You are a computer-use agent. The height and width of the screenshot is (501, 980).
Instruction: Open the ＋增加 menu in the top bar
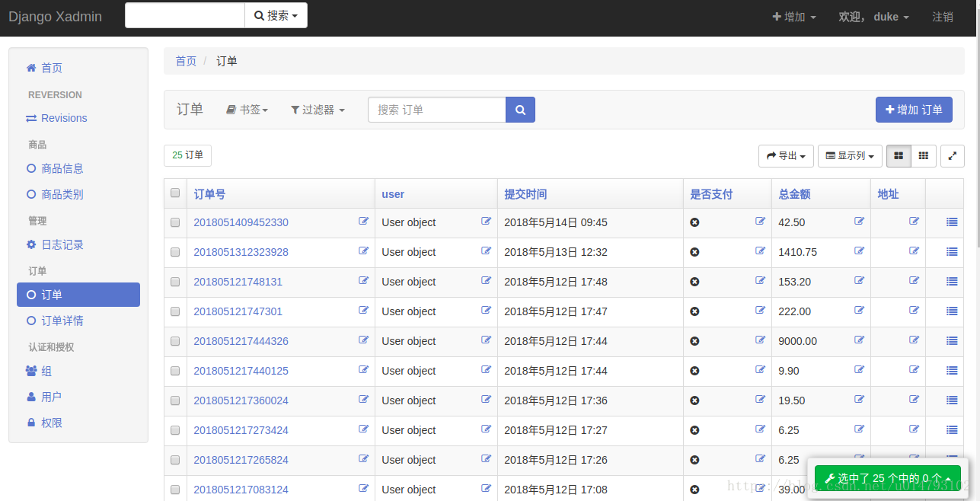click(792, 16)
